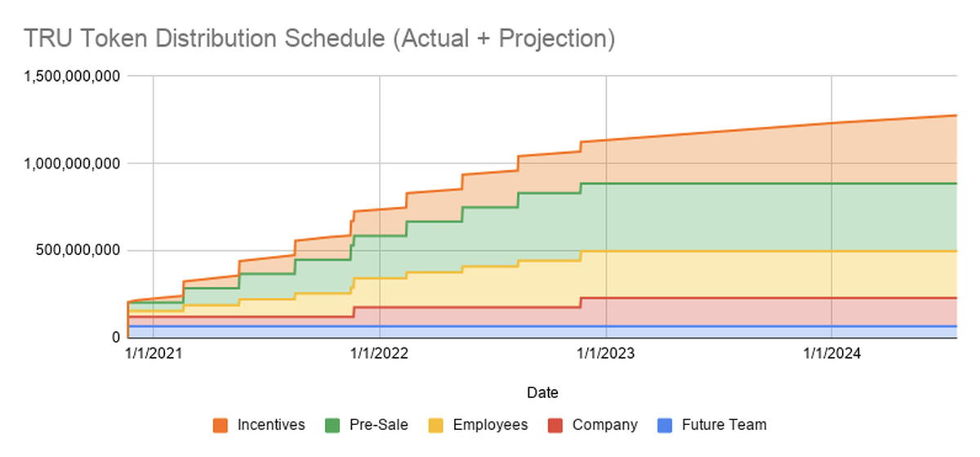Click the 1/1/2021 x-axis label
Image resolution: width=980 pixels, height=457 pixels.
click(154, 353)
